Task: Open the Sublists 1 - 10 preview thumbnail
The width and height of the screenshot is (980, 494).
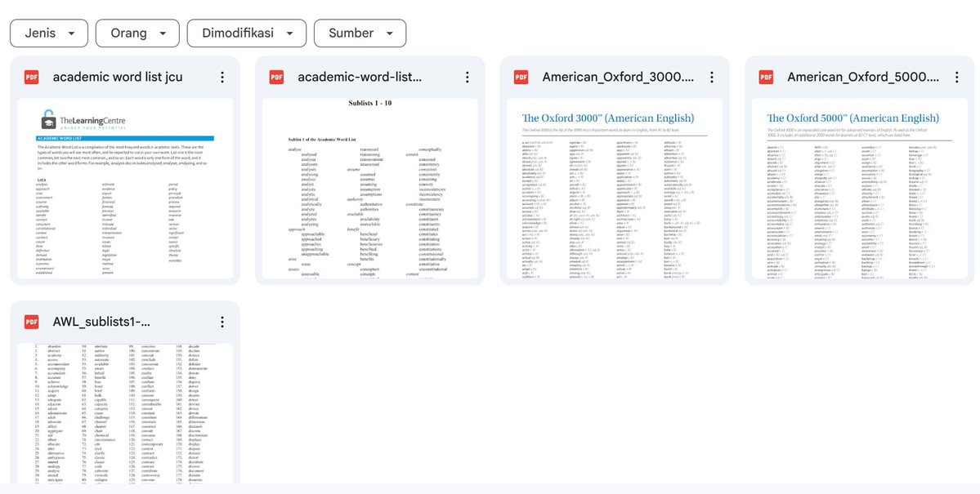Action: point(370,189)
